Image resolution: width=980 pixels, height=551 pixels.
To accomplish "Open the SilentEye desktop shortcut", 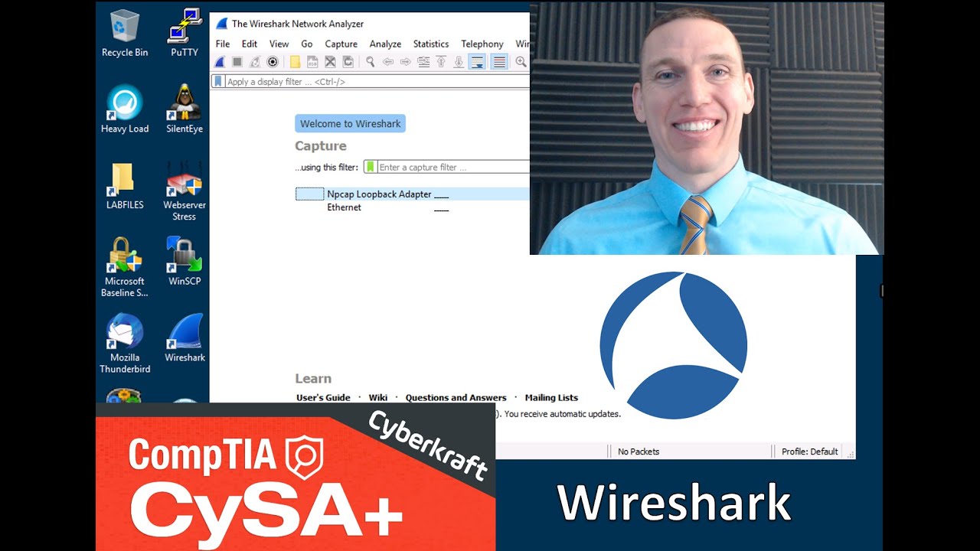I will 185,109.
